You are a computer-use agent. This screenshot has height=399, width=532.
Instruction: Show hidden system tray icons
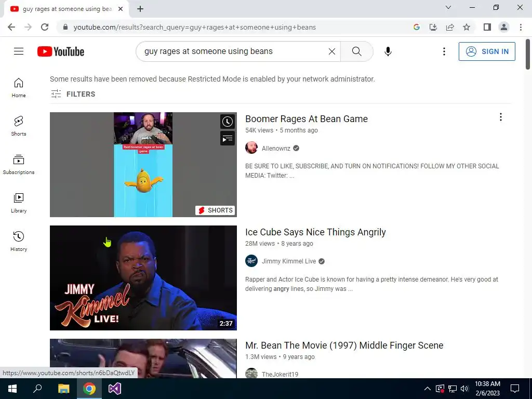pos(428,389)
